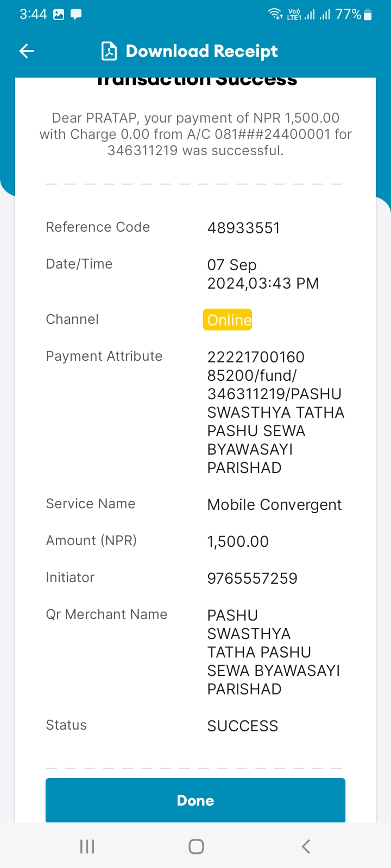This screenshot has width=391, height=868.
Task: Click the PDF download receipt icon
Action: coord(109,51)
